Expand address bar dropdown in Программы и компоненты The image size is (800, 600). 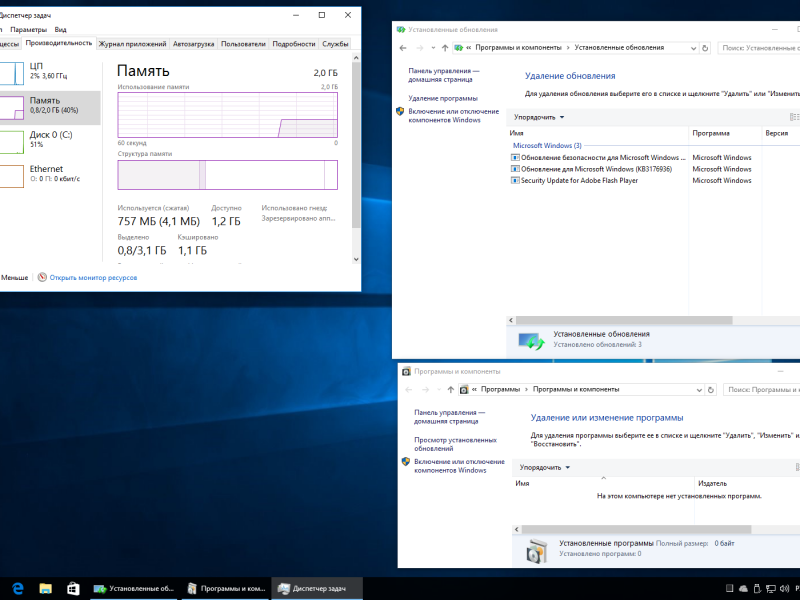699,390
